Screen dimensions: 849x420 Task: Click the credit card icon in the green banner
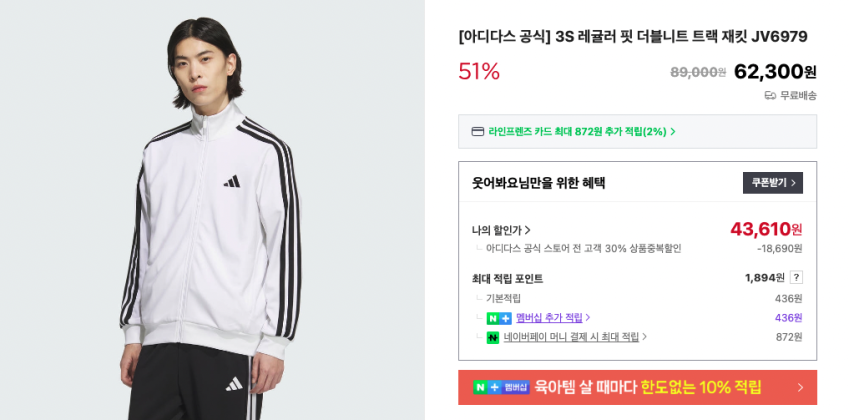coord(478,132)
